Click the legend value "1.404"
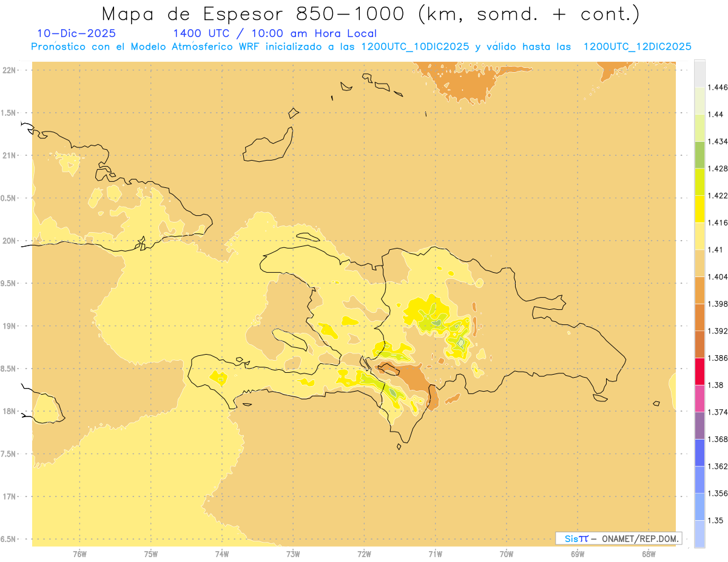728x562 pixels. click(718, 276)
